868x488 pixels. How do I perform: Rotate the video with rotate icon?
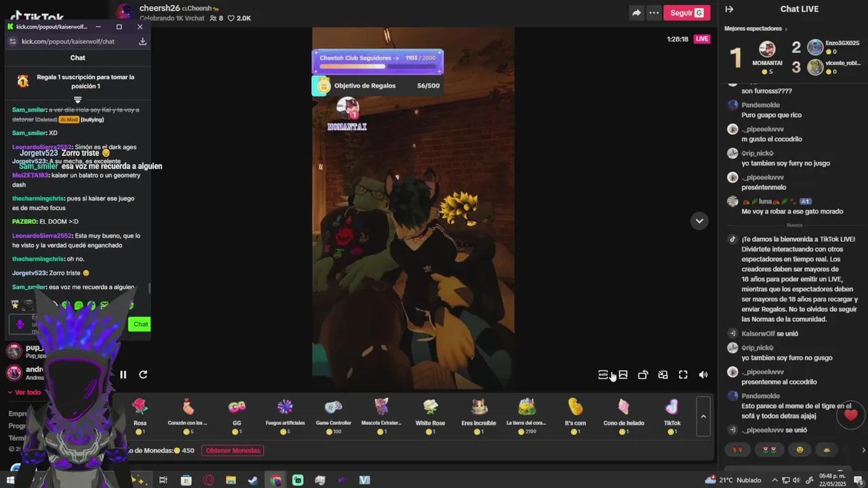click(x=643, y=375)
